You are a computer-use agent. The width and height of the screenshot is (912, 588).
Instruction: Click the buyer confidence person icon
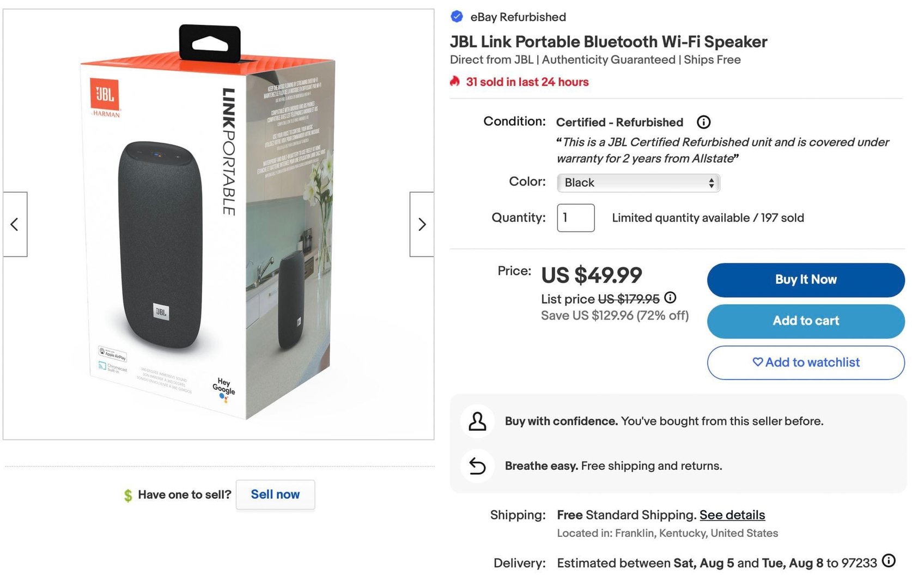point(477,421)
